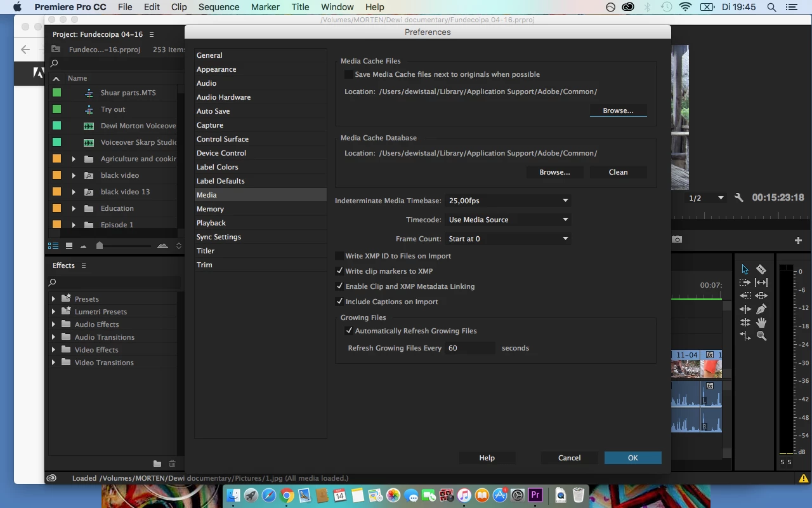Screen dimensions: 812x508
Task: Click the Help button in Preferences
Action: tap(487, 458)
